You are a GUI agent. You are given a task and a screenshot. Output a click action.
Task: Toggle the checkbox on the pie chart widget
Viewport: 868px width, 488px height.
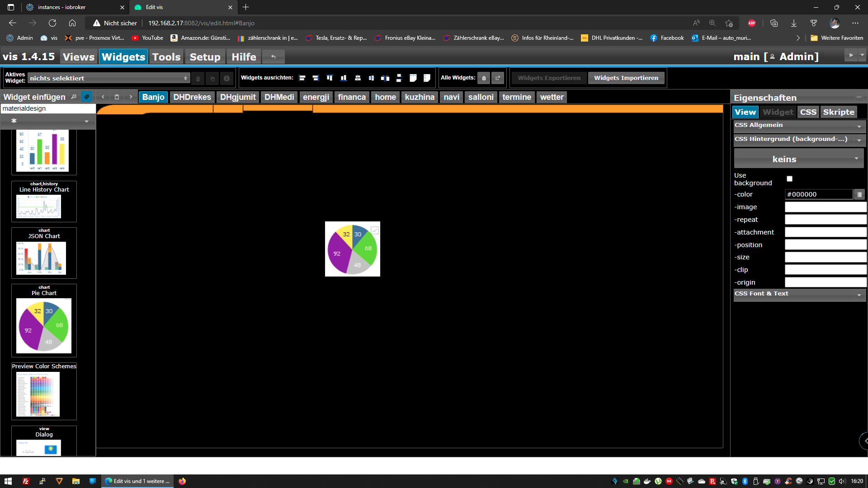(x=375, y=230)
